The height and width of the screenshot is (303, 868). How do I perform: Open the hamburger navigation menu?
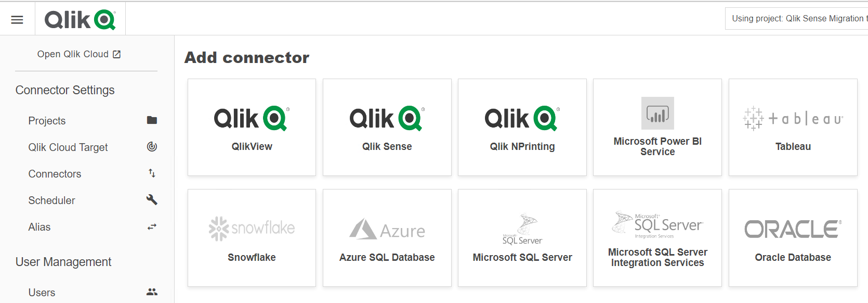(17, 19)
